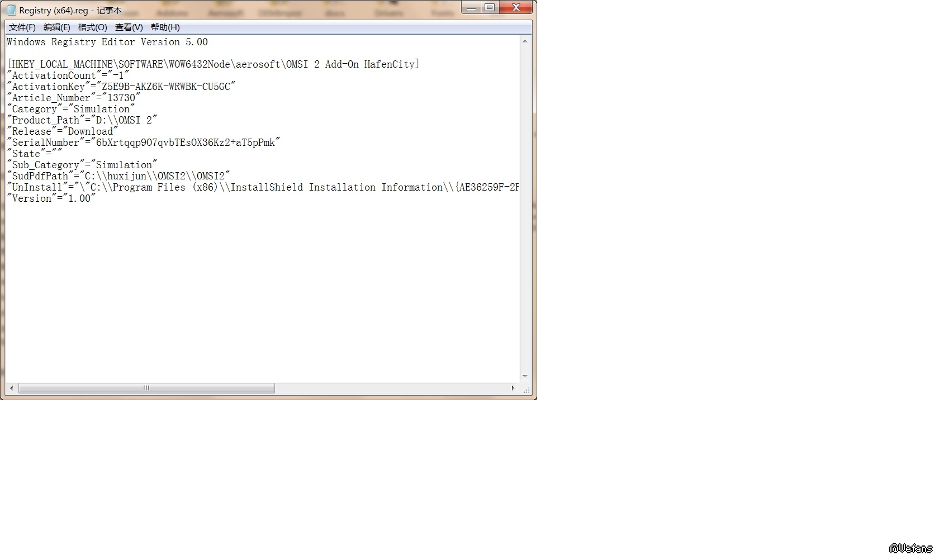This screenshot has width=939, height=560.
Task: Click the "Article_Number"="13730" line
Action: pyautogui.click(x=74, y=98)
